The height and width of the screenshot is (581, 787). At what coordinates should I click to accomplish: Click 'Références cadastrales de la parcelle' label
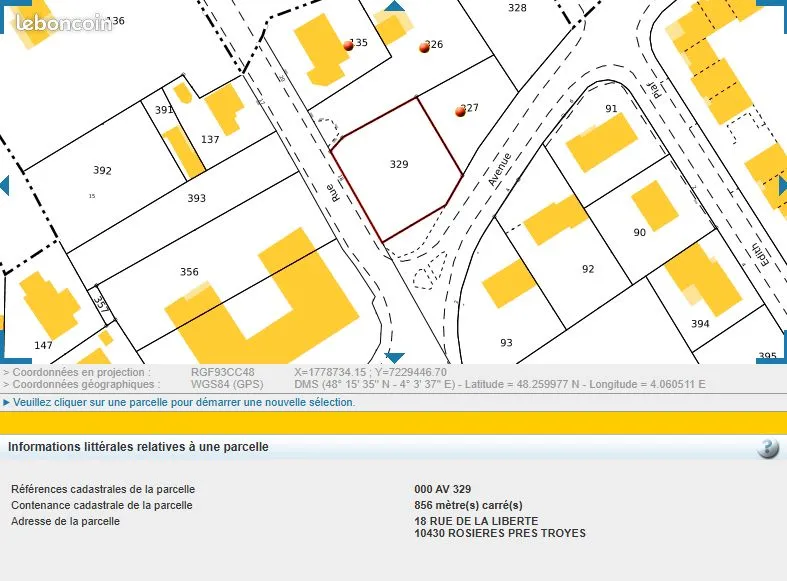point(103,489)
